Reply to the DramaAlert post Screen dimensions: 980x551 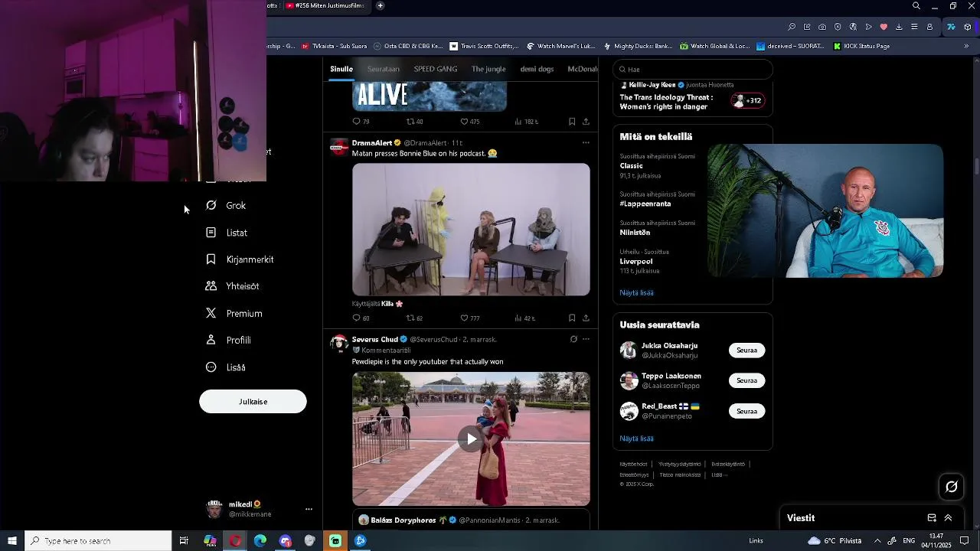pyautogui.click(x=361, y=318)
